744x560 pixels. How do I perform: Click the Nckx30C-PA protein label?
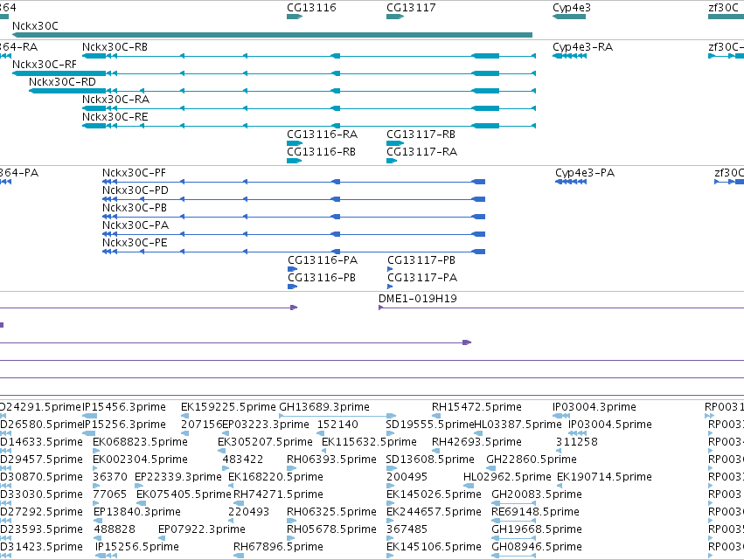(x=136, y=225)
